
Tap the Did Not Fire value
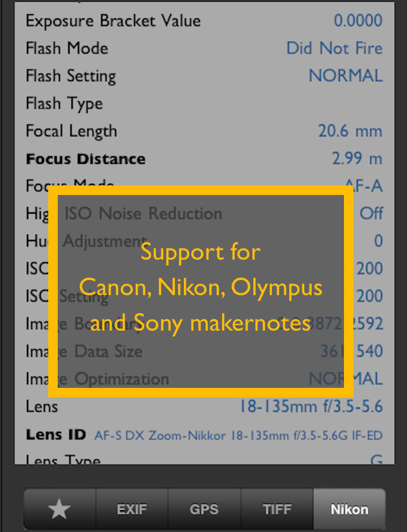click(x=334, y=48)
